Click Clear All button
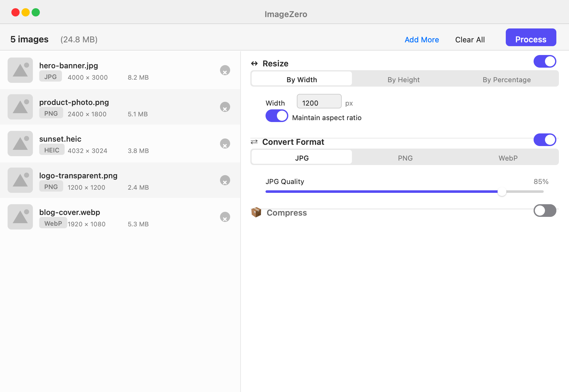 [470, 40]
